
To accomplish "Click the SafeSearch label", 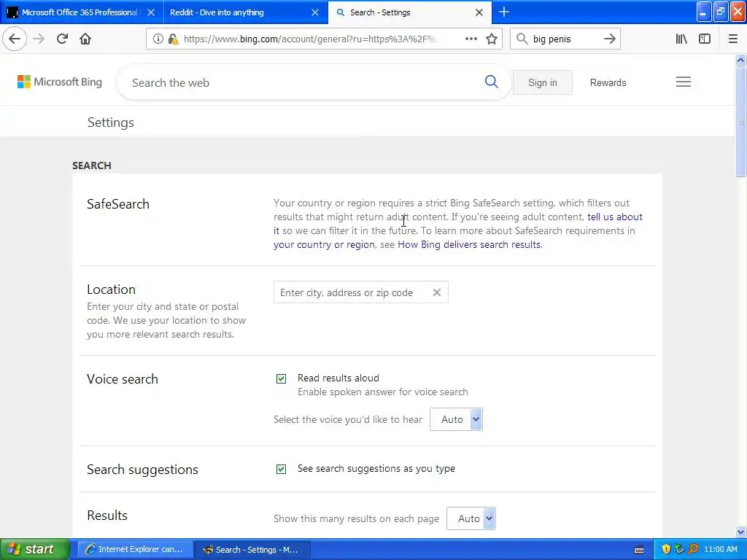I will (117, 204).
